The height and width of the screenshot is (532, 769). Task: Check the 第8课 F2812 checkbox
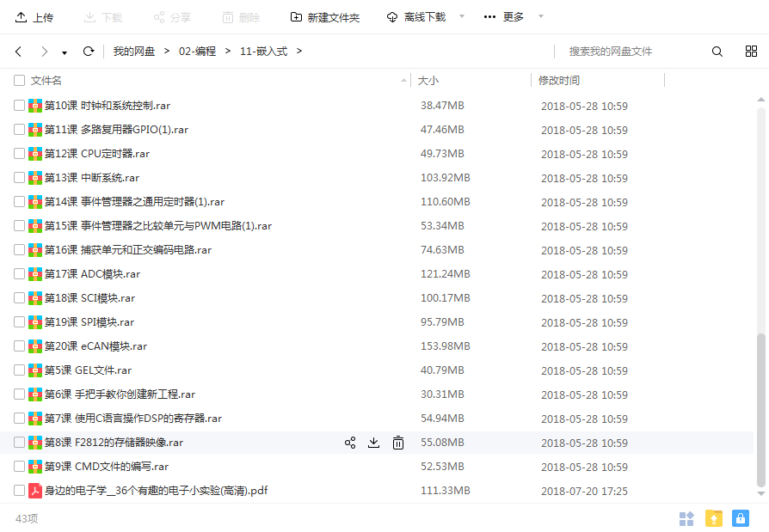click(19, 443)
